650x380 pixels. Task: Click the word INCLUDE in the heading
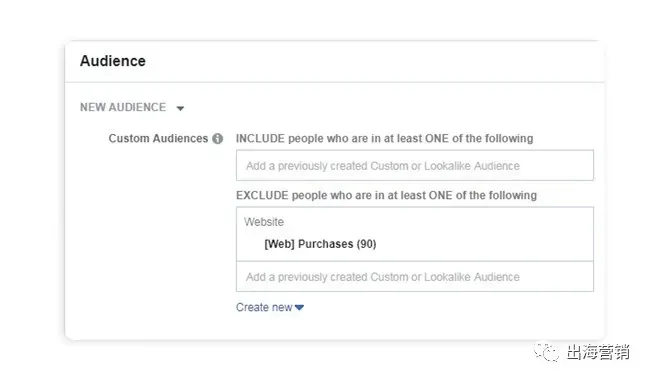(260, 138)
